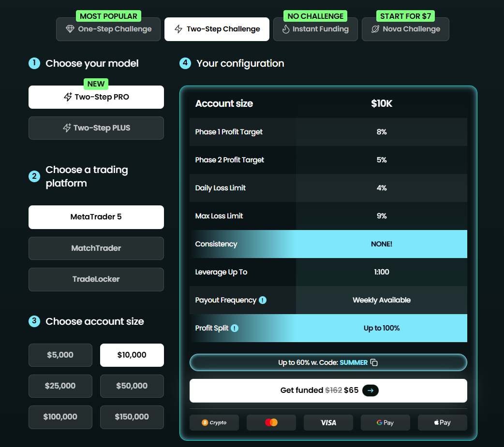The image size is (504, 447).
Task: Click the Weekly Available payout value
Action: 382,300
